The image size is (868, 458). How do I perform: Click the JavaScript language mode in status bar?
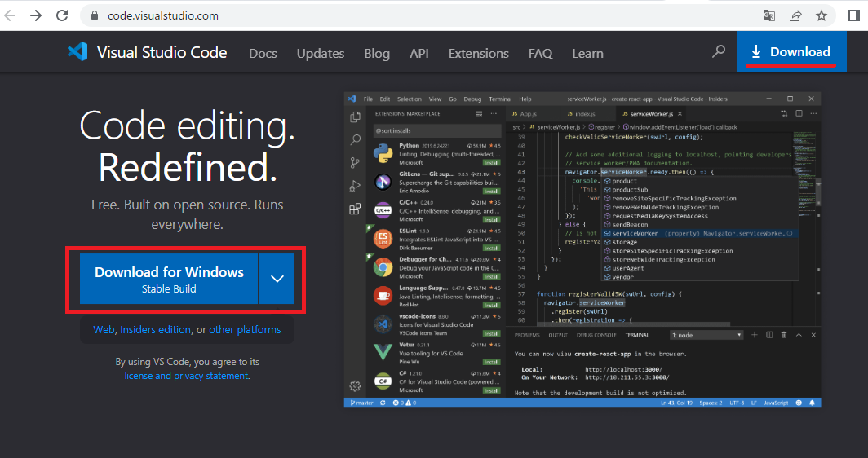click(776, 403)
